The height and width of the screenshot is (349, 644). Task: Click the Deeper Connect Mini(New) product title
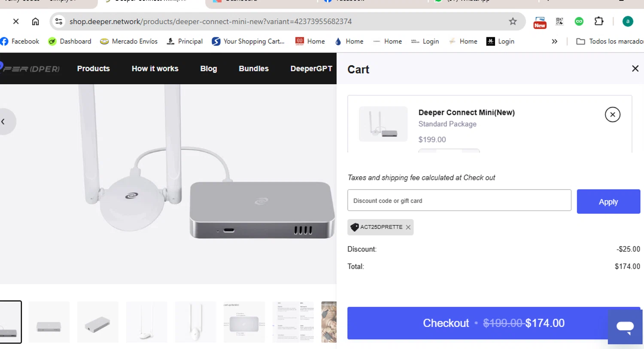tap(467, 112)
